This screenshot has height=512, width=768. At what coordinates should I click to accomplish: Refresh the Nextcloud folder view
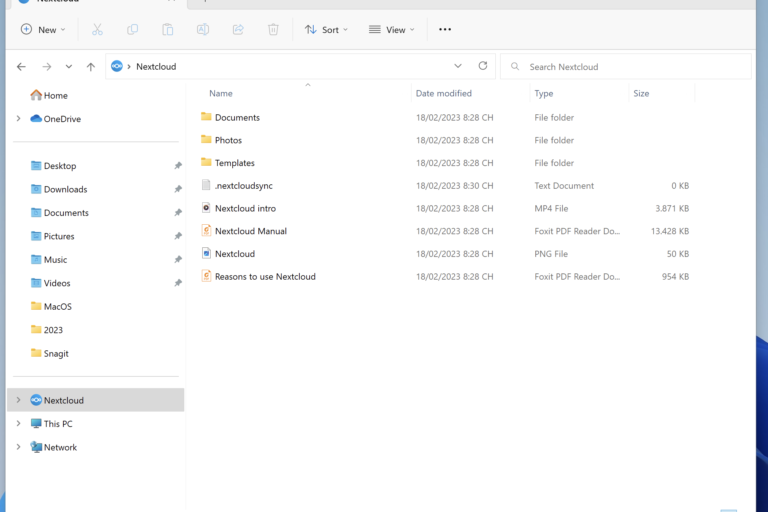[483, 66]
